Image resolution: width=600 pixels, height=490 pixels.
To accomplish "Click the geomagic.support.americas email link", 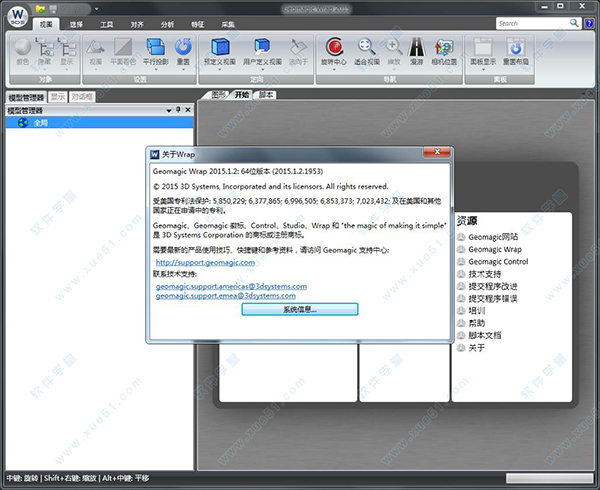I will coord(231,286).
